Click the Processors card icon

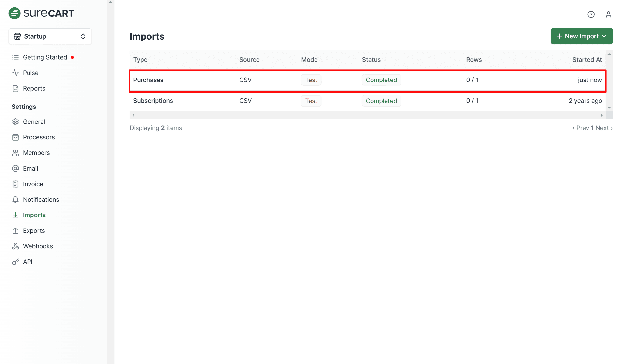15,137
